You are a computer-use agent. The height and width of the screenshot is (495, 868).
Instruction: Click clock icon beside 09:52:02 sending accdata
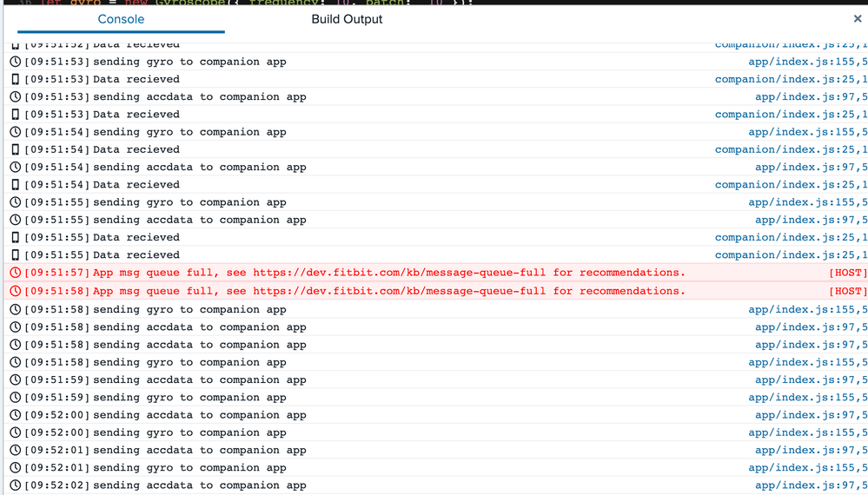point(15,485)
